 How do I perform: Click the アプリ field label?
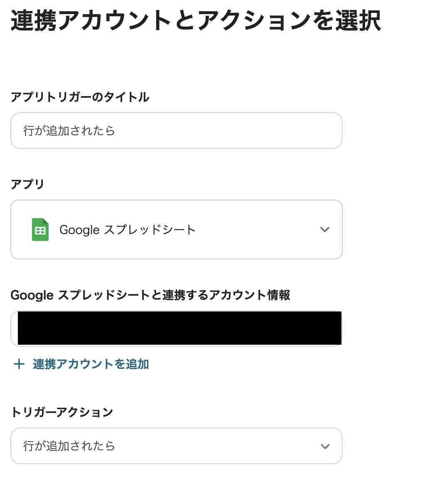click(27, 184)
